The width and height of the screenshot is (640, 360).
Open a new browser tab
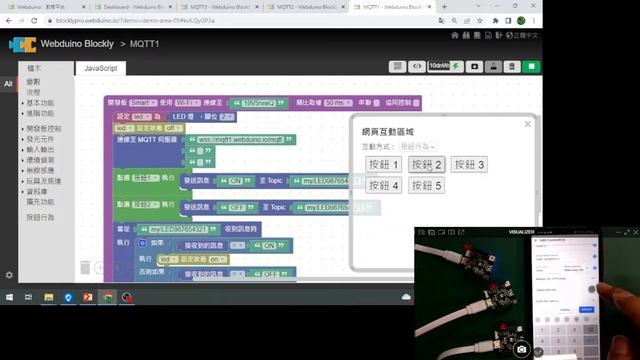click(444, 7)
